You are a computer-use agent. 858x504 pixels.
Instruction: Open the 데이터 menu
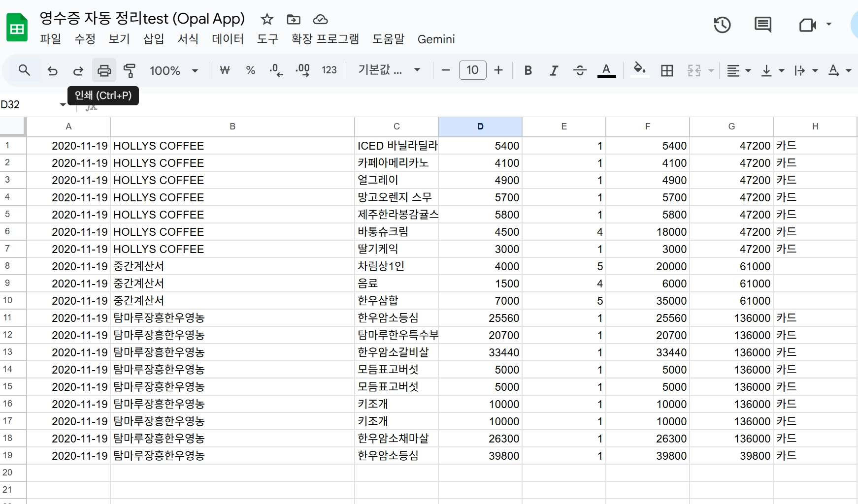pyautogui.click(x=228, y=39)
